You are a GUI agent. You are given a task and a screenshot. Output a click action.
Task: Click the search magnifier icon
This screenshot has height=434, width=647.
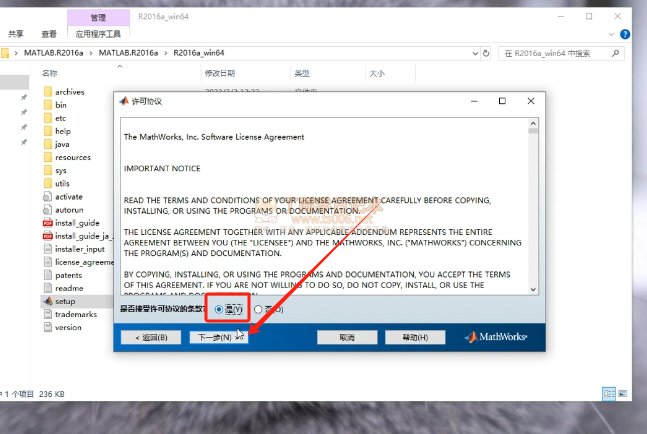(615, 53)
